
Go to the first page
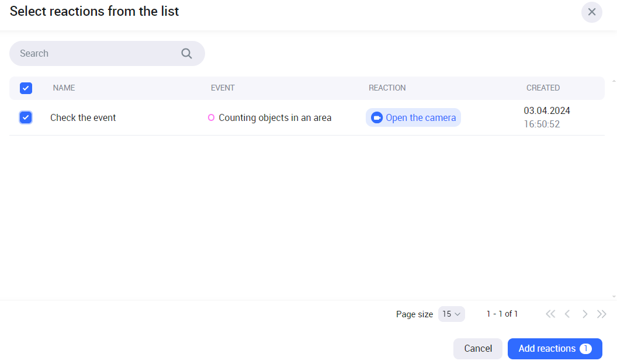(x=550, y=314)
